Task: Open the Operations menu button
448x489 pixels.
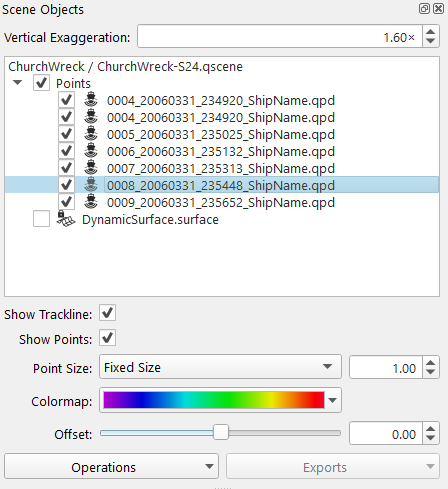Action: pos(111,466)
